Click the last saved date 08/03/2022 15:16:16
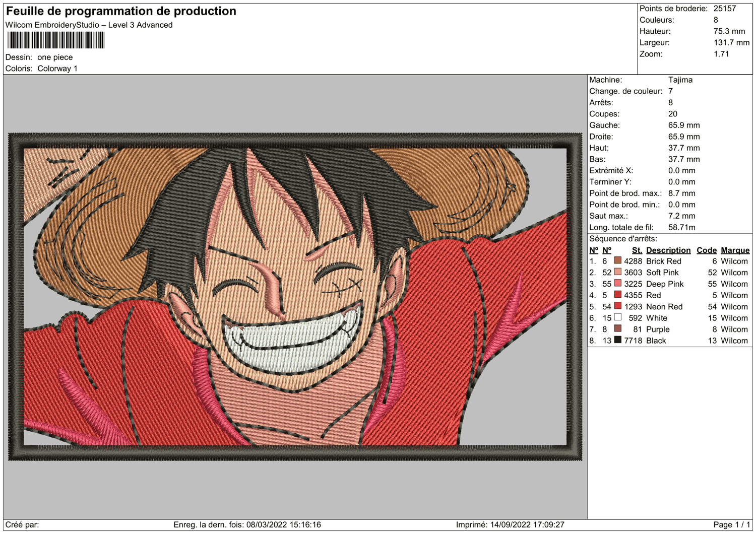The height and width of the screenshot is (534, 756). [285, 525]
